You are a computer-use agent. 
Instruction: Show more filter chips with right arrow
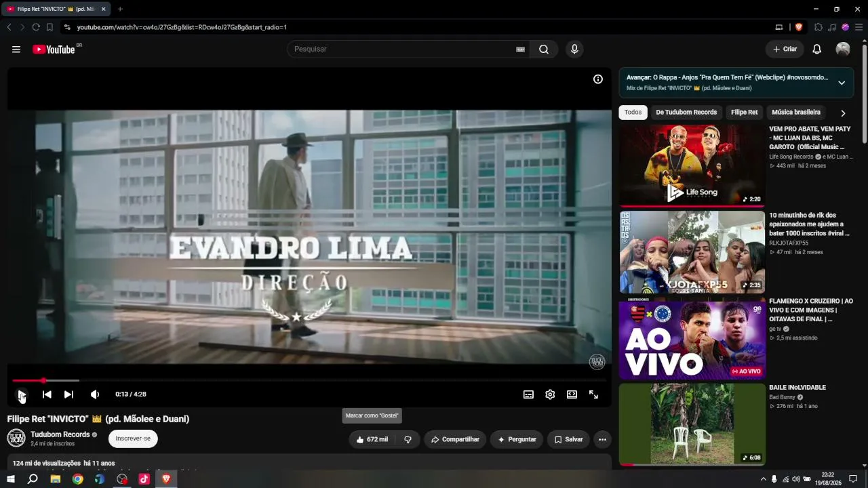pyautogui.click(x=843, y=113)
